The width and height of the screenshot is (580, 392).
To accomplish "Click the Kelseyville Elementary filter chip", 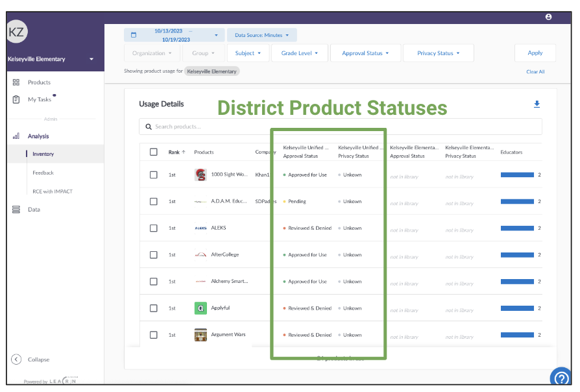I will click(211, 71).
